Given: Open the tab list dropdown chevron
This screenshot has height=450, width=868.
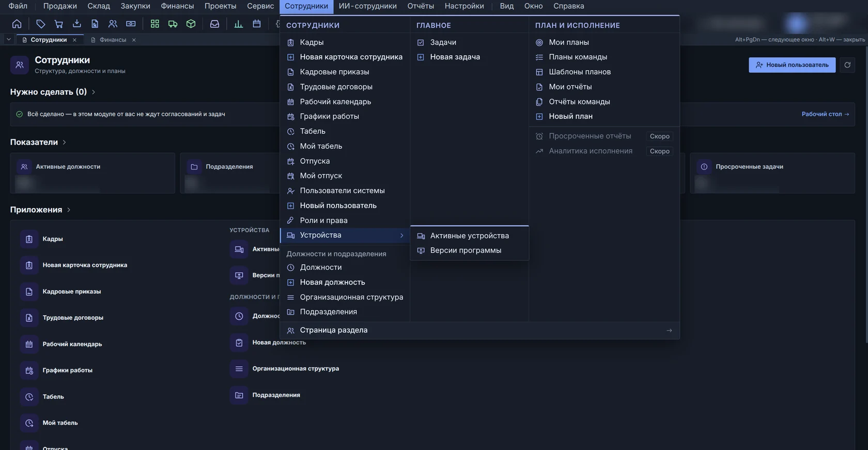Looking at the screenshot, I should coord(9,40).
